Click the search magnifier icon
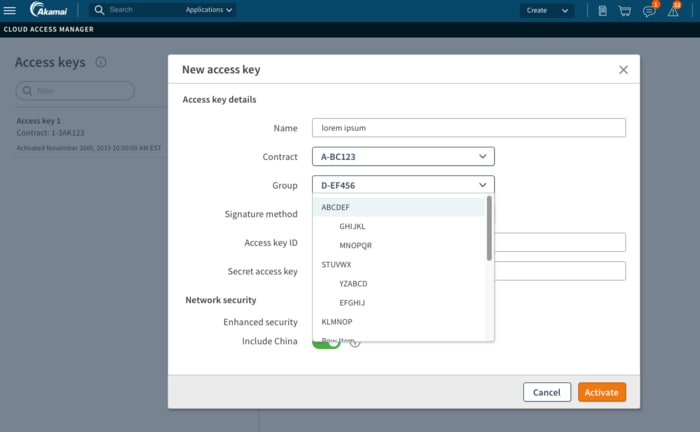This screenshot has width=700, height=432. point(99,10)
